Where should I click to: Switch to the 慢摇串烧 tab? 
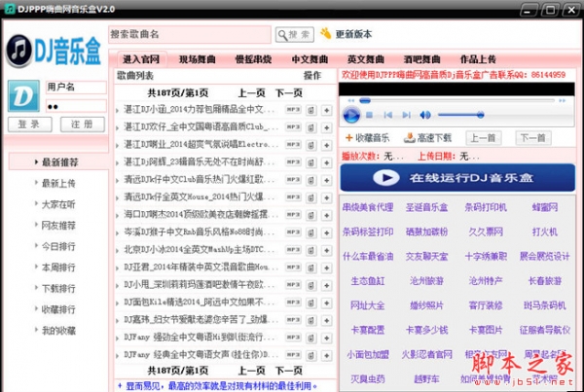click(x=253, y=59)
